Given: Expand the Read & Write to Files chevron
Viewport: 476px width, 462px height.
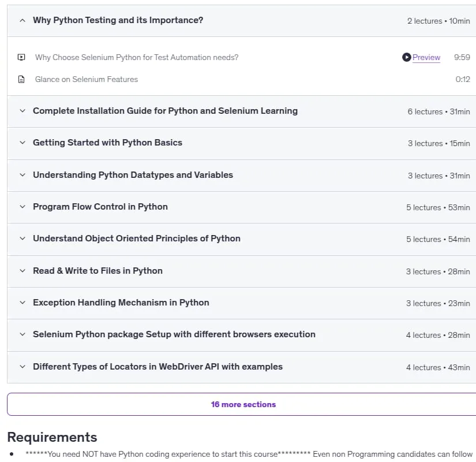Looking at the screenshot, I should 23,271.
